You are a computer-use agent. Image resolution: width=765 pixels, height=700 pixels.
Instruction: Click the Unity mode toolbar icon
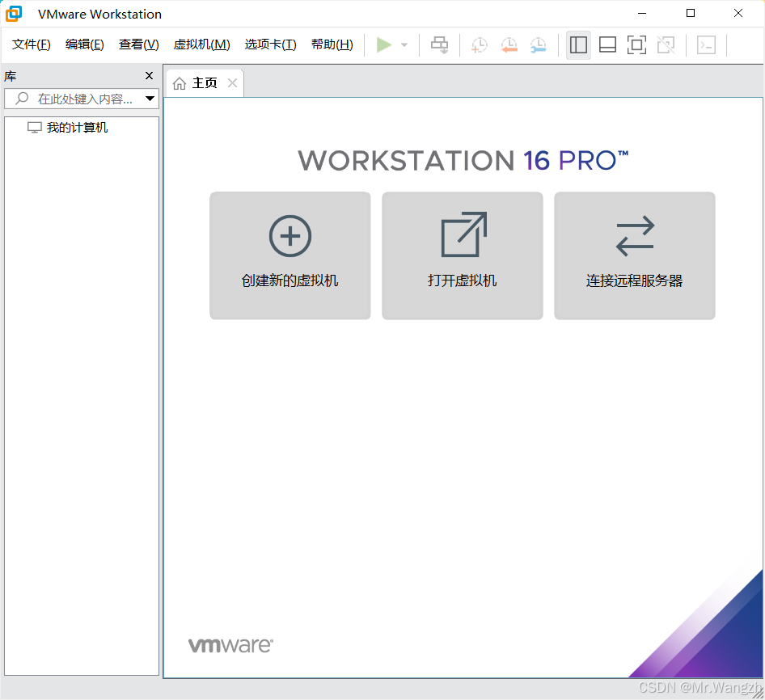pyautogui.click(x=666, y=45)
